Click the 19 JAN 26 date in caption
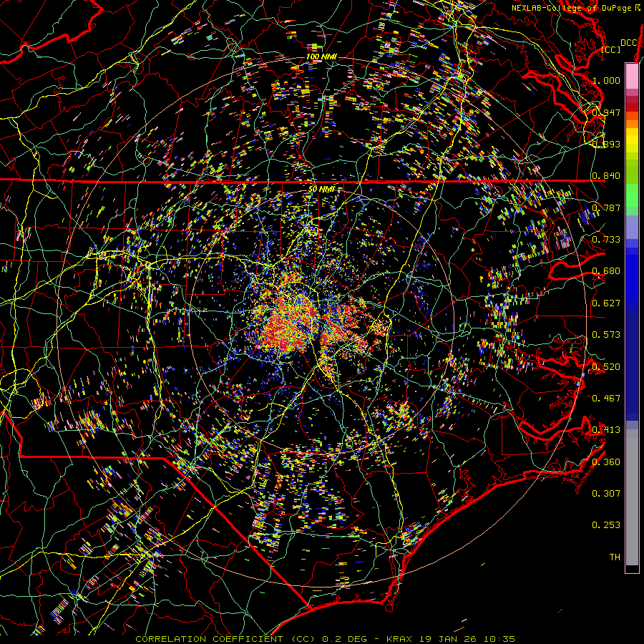The width and height of the screenshot is (644, 644). coord(447,639)
